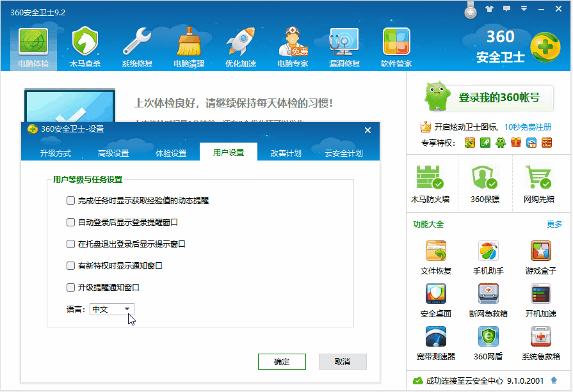The width and height of the screenshot is (573, 392).
Task: Click 成功连接至云安全中心 status text
Action: (x=464, y=380)
